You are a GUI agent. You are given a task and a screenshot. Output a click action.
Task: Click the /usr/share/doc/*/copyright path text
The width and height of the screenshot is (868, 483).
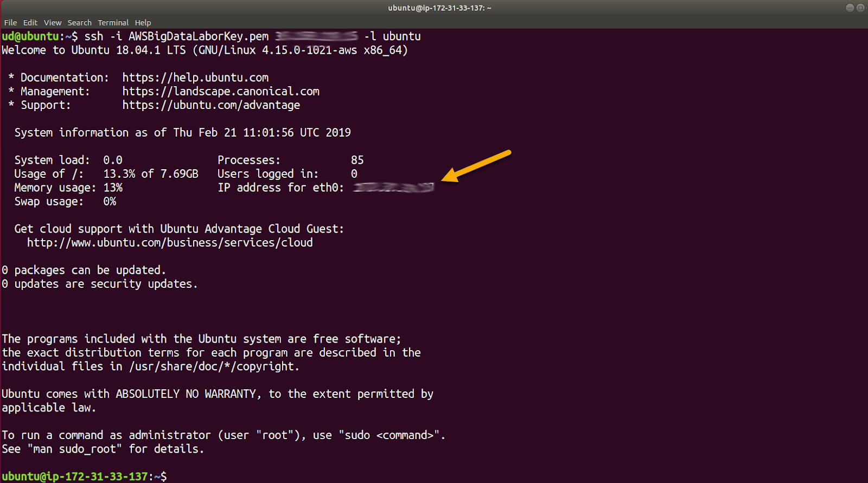click(214, 366)
